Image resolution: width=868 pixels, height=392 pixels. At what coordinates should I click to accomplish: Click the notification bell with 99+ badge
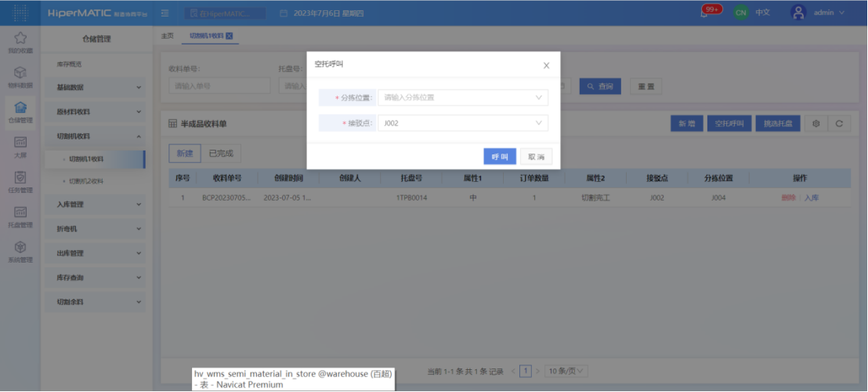[x=706, y=13]
